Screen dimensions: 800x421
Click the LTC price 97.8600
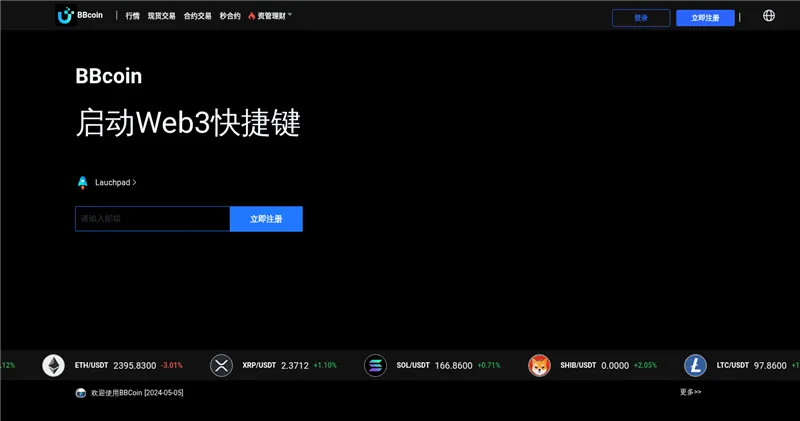coord(770,366)
